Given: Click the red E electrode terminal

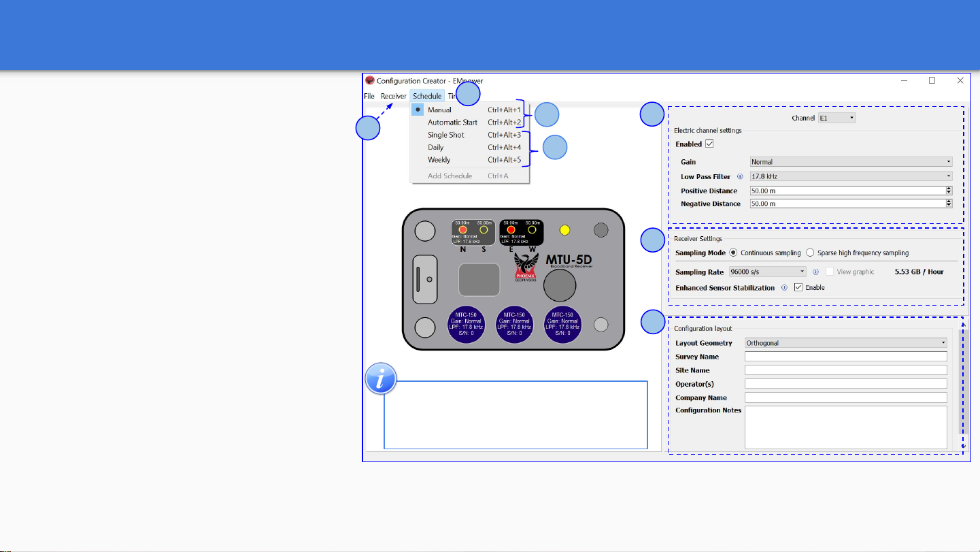Looking at the screenshot, I should [x=511, y=229].
